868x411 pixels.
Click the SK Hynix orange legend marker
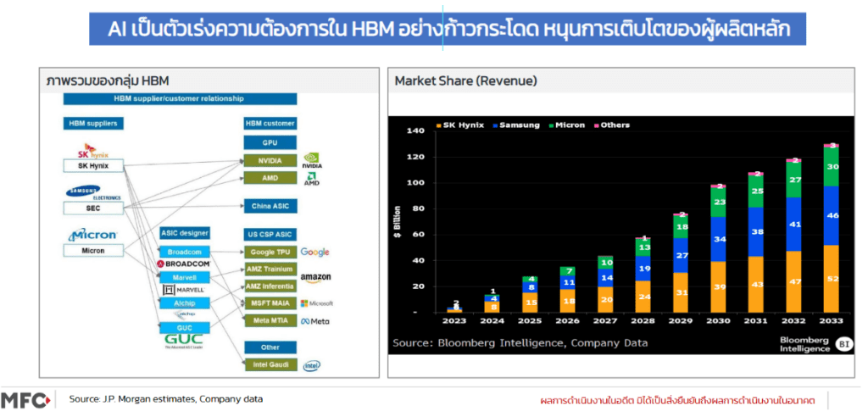pos(438,125)
